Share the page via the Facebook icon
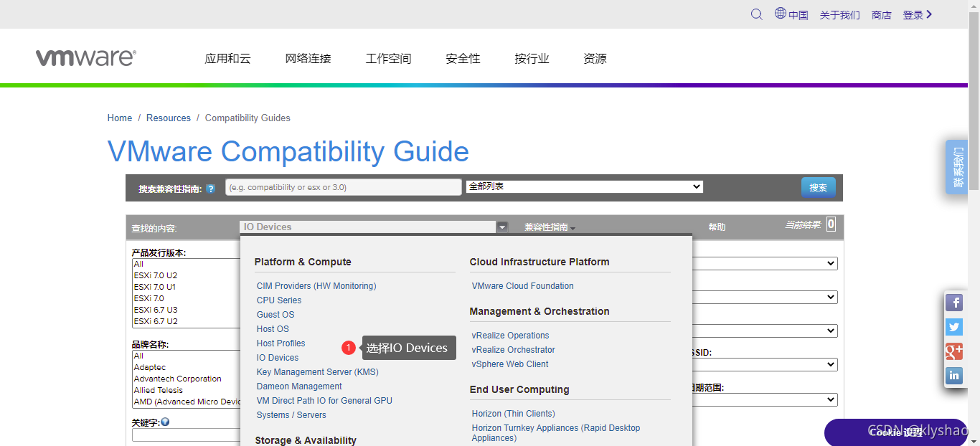The height and width of the screenshot is (446, 980). pos(954,303)
